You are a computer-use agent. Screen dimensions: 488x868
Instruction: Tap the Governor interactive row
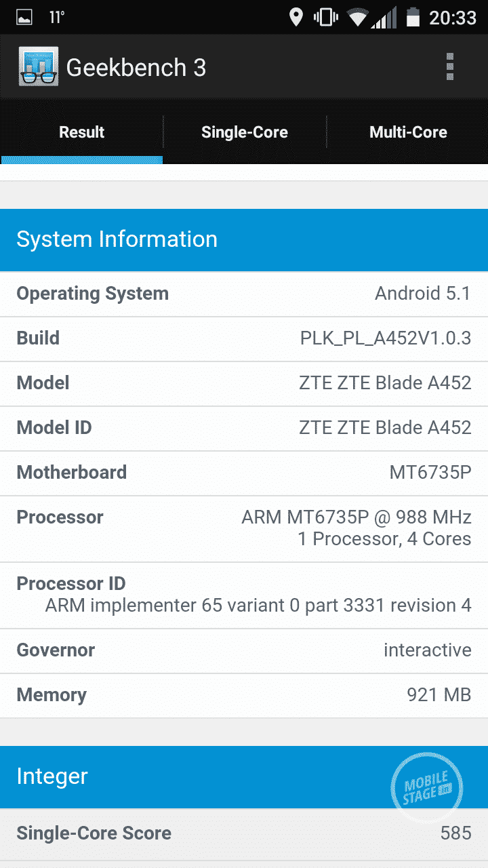coord(244,650)
